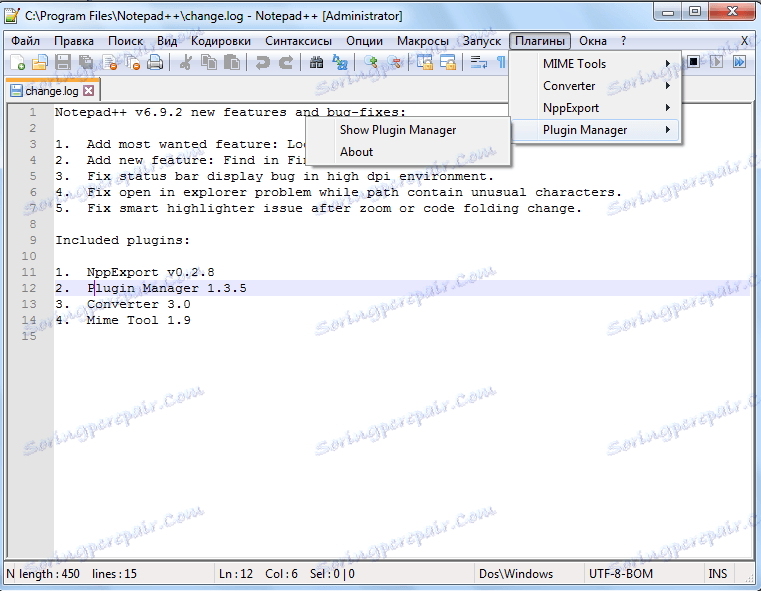Screen dimensions: 761x591
Task: Open the Вид menu
Action: tap(167, 41)
